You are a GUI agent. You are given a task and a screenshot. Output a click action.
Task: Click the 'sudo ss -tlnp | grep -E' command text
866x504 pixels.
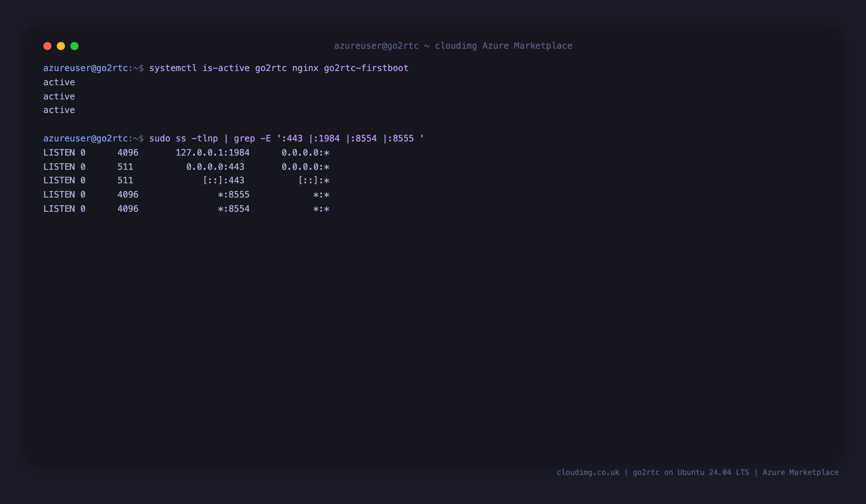pyautogui.click(x=210, y=138)
